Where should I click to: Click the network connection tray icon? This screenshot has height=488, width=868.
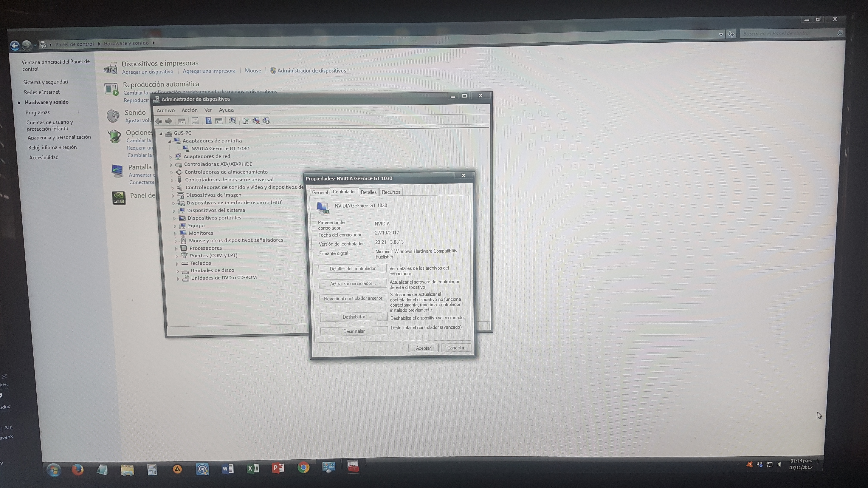coord(770,465)
